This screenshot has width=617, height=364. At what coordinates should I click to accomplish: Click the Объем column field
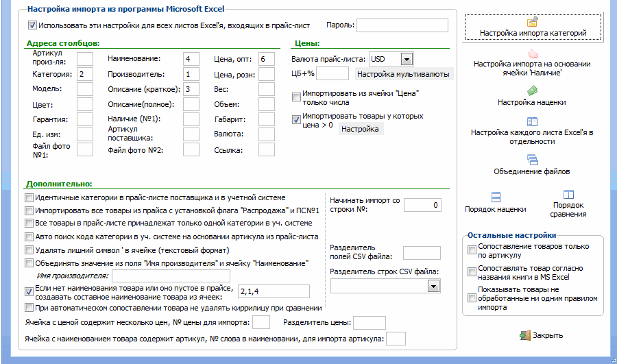(267, 104)
